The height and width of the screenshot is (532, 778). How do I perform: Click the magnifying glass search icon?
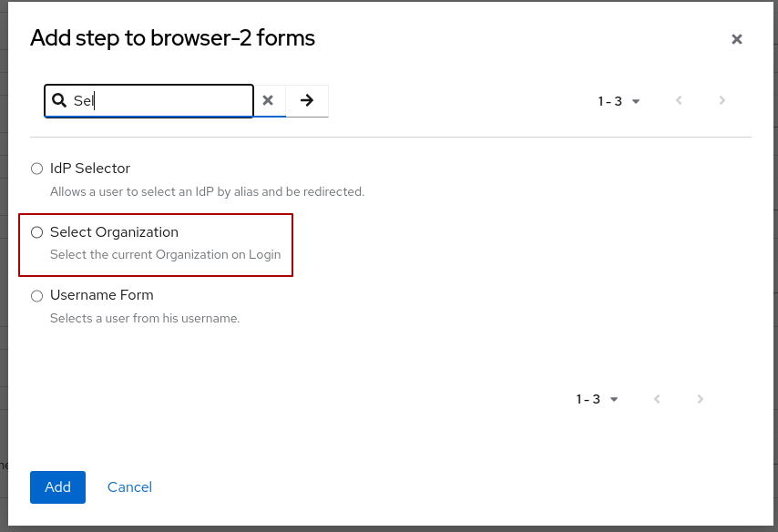coord(59,99)
